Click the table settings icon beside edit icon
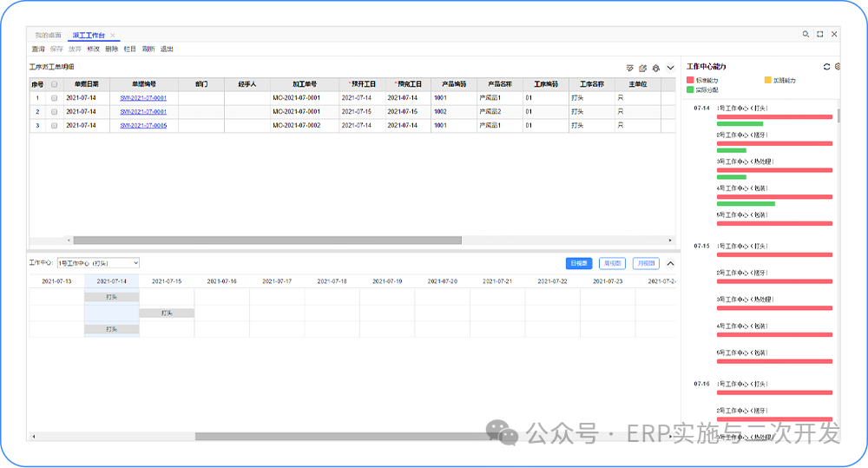Image resolution: width=868 pixels, height=468 pixels. tap(656, 68)
